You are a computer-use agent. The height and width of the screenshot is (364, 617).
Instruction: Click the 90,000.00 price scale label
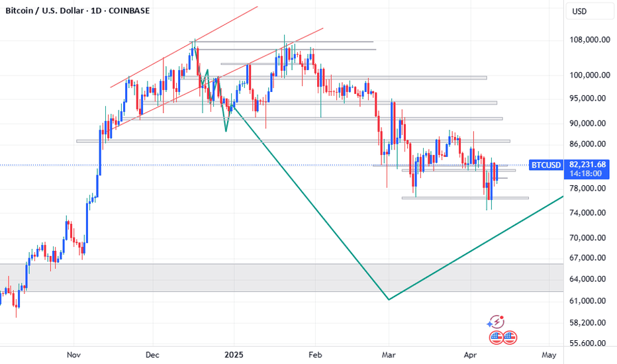coord(587,124)
